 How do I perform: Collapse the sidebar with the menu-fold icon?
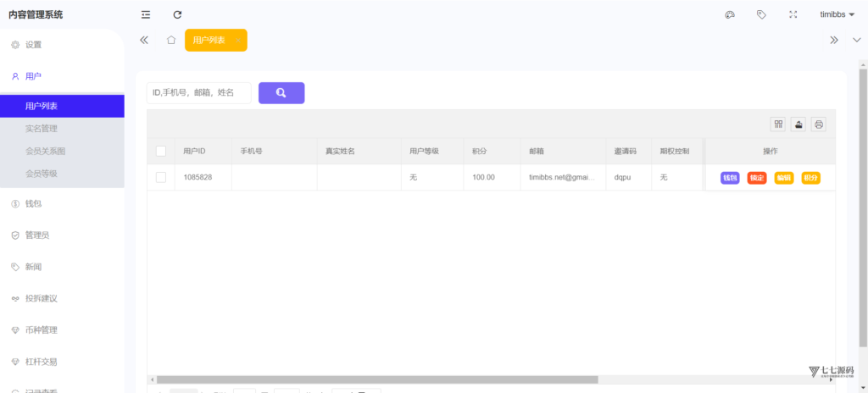(146, 15)
